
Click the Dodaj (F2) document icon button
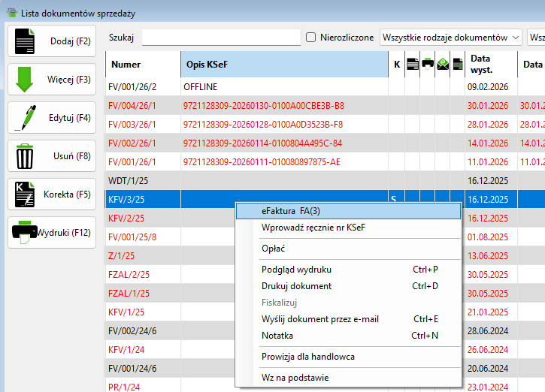[x=52, y=41]
